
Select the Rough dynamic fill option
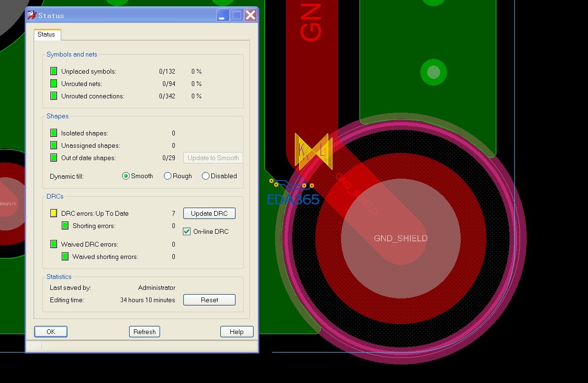click(x=168, y=176)
